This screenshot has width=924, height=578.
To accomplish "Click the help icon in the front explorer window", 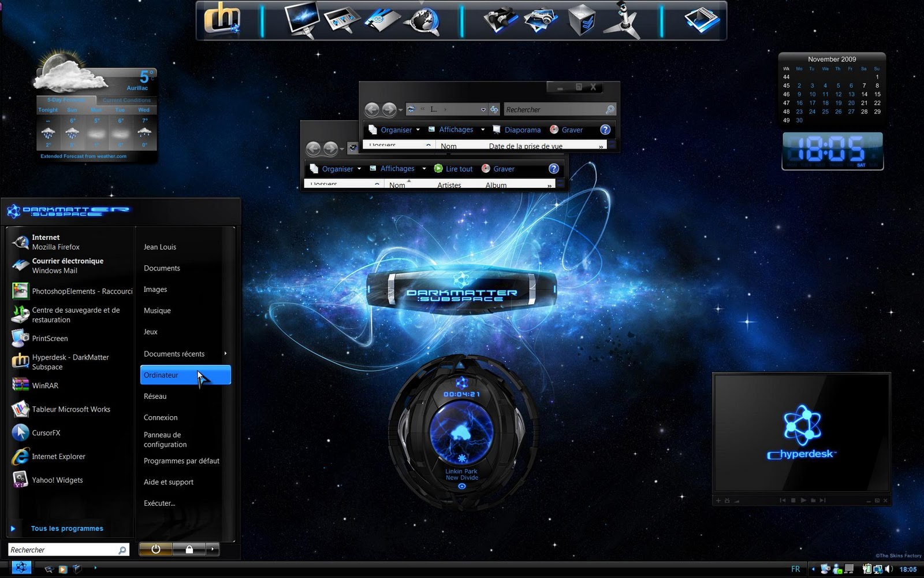I will point(553,168).
